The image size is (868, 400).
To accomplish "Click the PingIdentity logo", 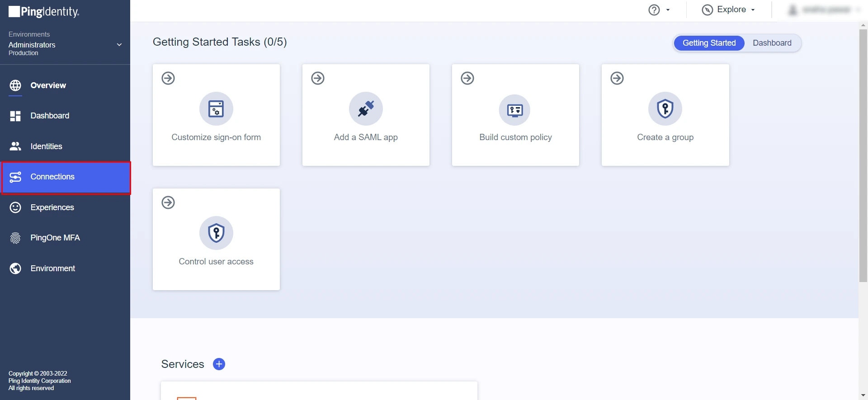I will coord(44,12).
